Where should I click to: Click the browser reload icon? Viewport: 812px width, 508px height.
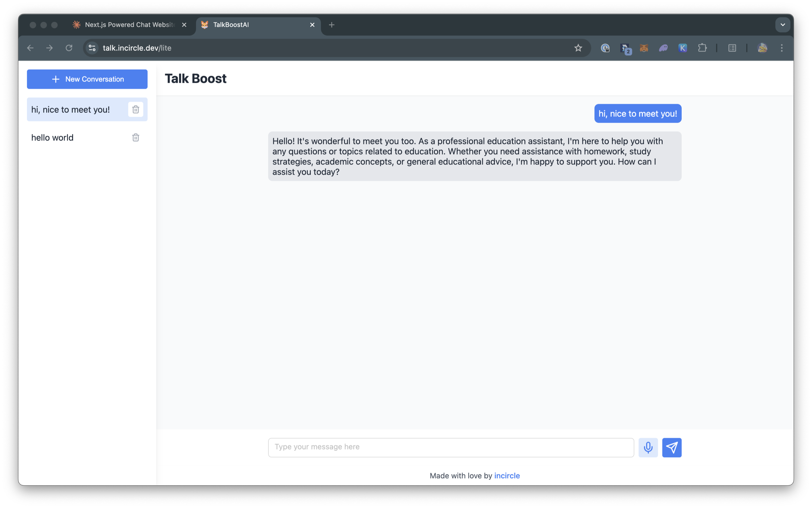pyautogui.click(x=69, y=48)
